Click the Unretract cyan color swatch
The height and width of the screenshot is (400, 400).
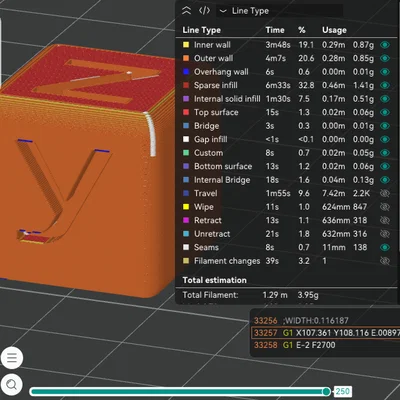click(186, 234)
